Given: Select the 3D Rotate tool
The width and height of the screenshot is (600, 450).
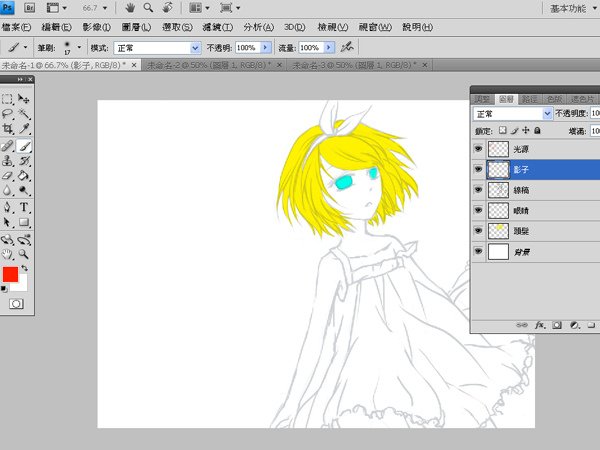Looking at the screenshot, I should coord(7,240).
